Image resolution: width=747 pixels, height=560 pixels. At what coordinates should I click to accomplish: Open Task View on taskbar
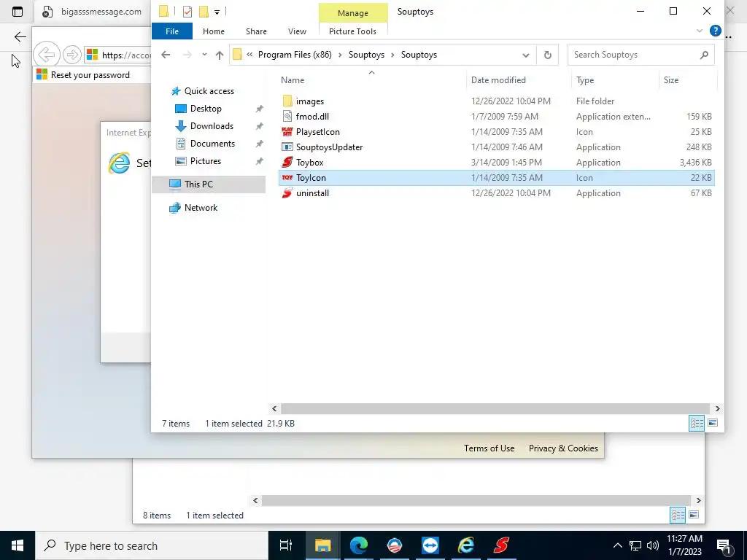[x=286, y=545]
